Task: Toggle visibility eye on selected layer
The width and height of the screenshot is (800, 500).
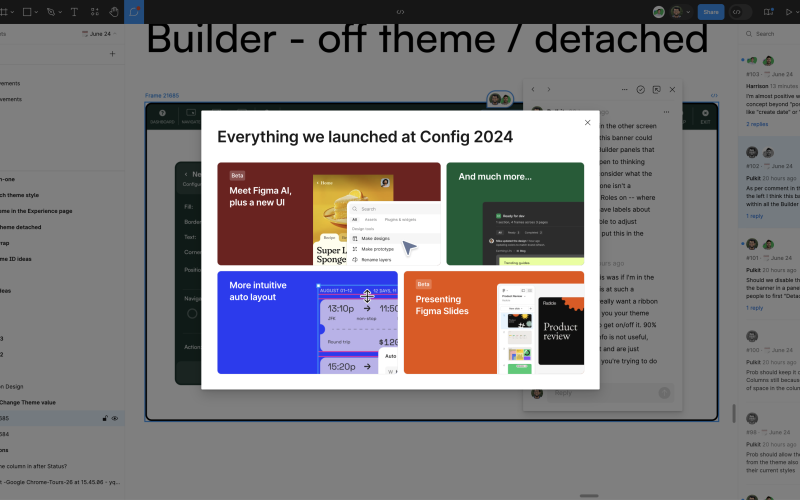Action: point(115,418)
